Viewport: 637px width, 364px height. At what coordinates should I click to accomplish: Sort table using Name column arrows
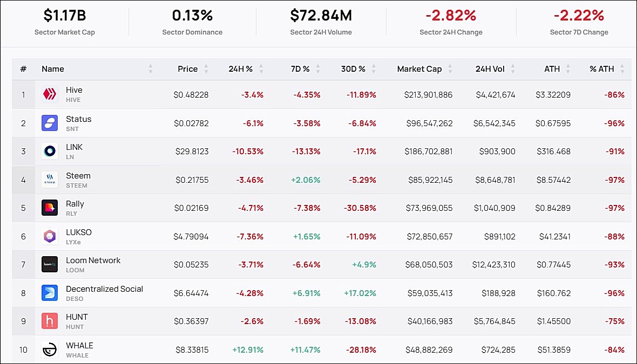151,69
